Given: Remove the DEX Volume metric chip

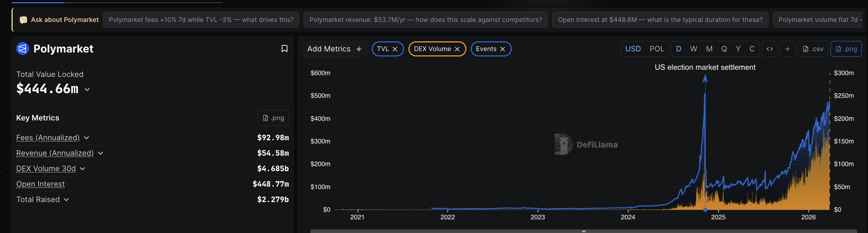Looking at the screenshot, I should 457,49.
